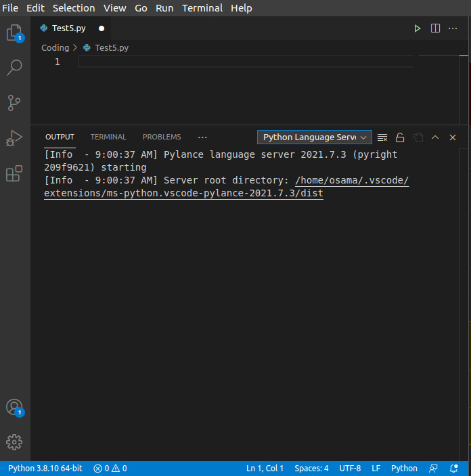The image size is (471, 476).
Task: Open editor More Actions ellipsis
Action: point(453,28)
